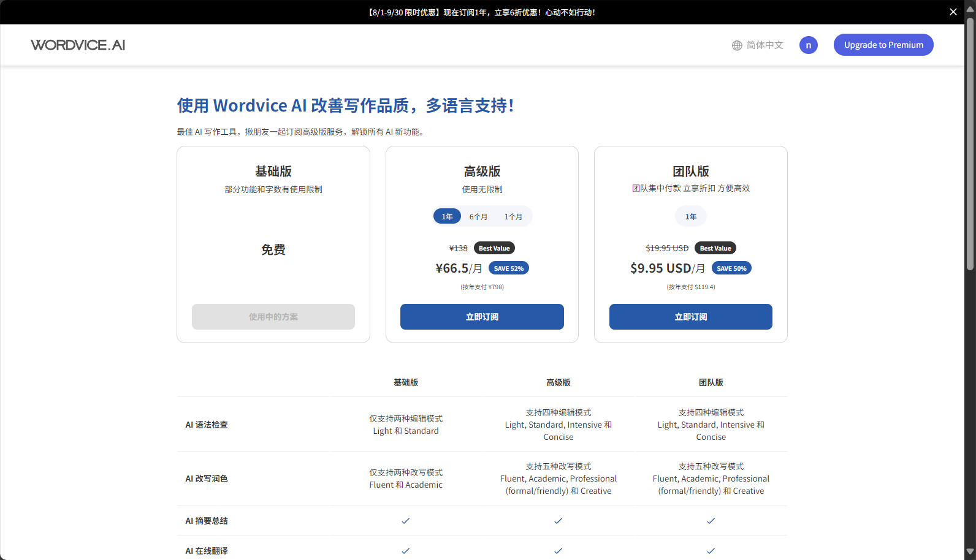976x560 pixels.
Task: Click the 团队版 plan card title
Action: (x=691, y=171)
